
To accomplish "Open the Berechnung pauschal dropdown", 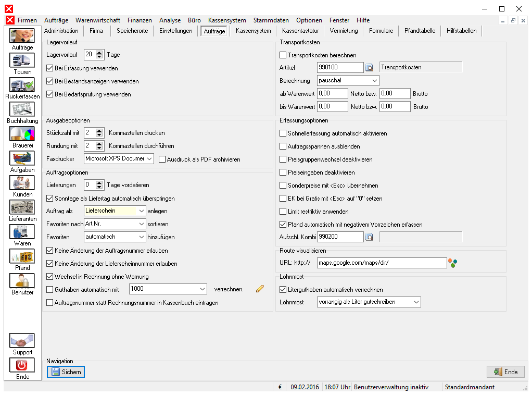I will point(348,80).
